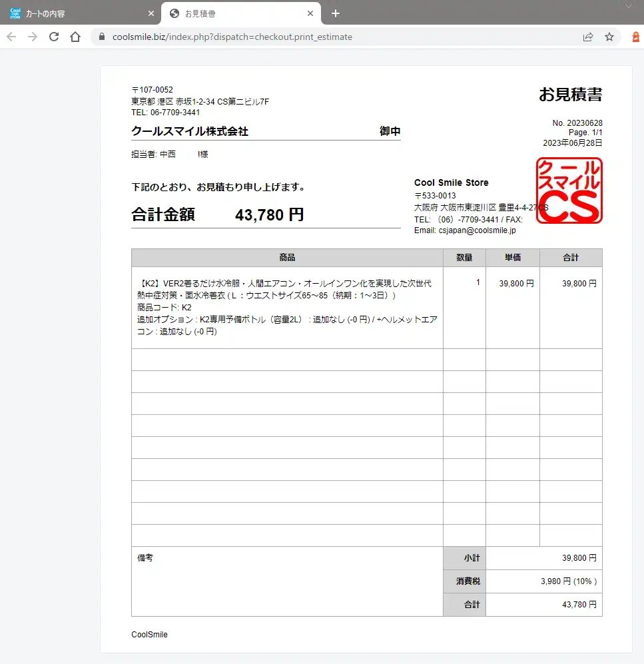644x664 pixels.
Task: Click the globe favicon on お見積書 tab
Action: (x=174, y=13)
